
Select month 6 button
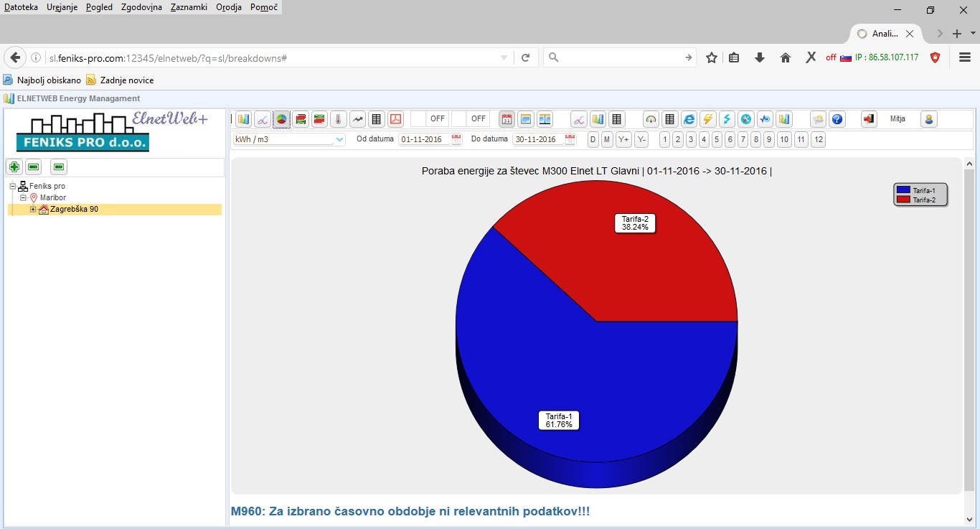(x=730, y=140)
